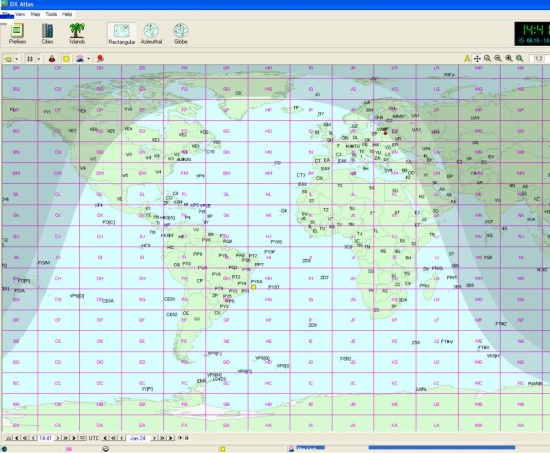Click the ZD9 prefix label in South Atlantic
The height and width of the screenshot is (453, 550).
(x=312, y=325)
